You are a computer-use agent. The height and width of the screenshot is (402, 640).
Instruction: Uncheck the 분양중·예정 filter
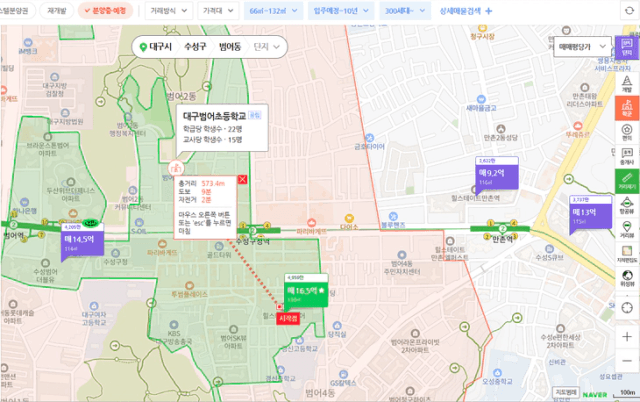[x=105, y=11]
